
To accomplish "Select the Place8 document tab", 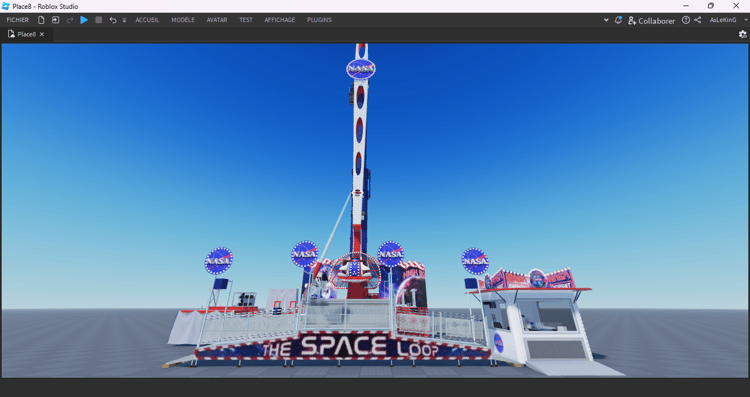I will click(x=27, y=34).
